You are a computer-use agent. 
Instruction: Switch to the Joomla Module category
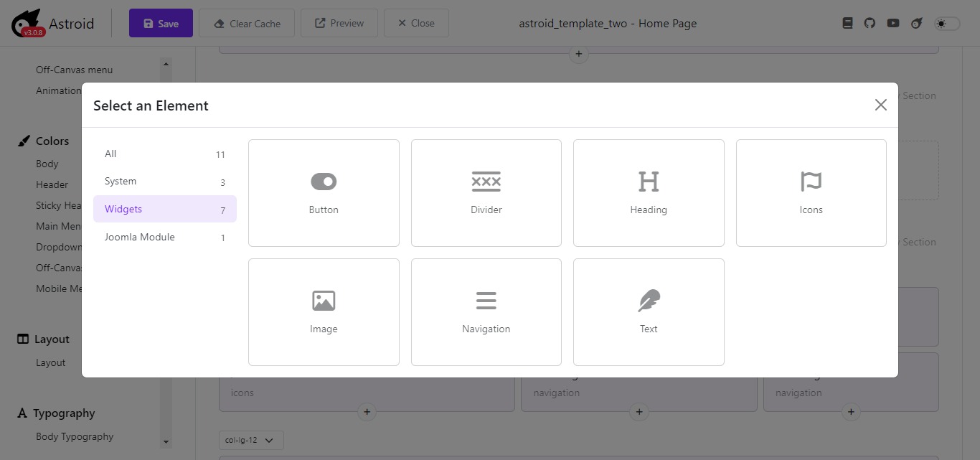point(165,237)
